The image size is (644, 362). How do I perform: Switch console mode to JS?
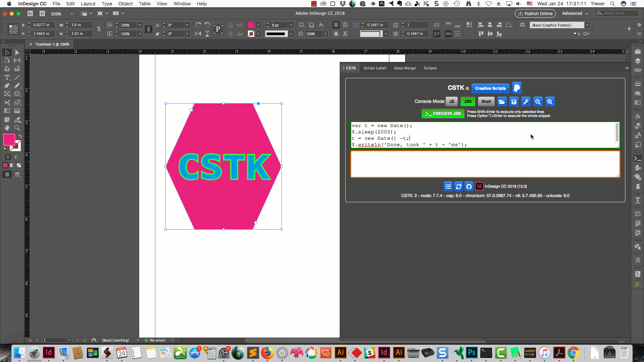[451, 102]
